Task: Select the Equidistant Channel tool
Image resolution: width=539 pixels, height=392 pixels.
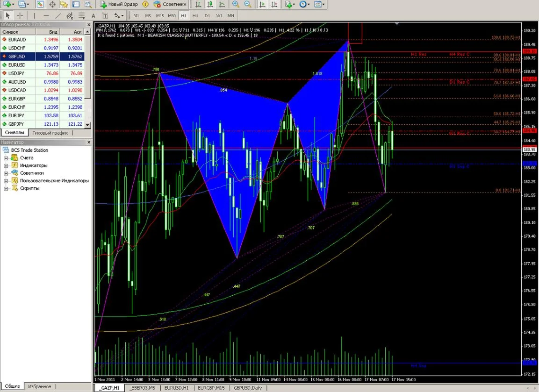Action: coord(70,15)
